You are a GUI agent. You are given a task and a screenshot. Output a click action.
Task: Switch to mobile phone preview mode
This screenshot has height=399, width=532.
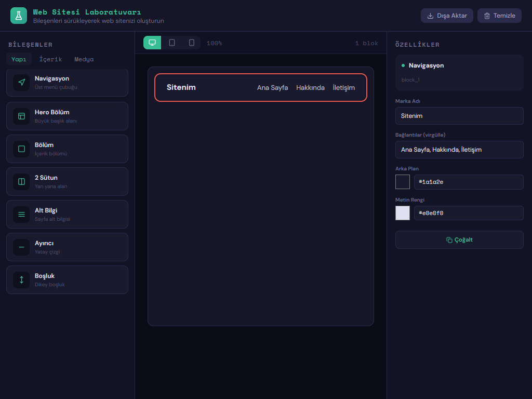pyautogui.click(x=191, y=43)
